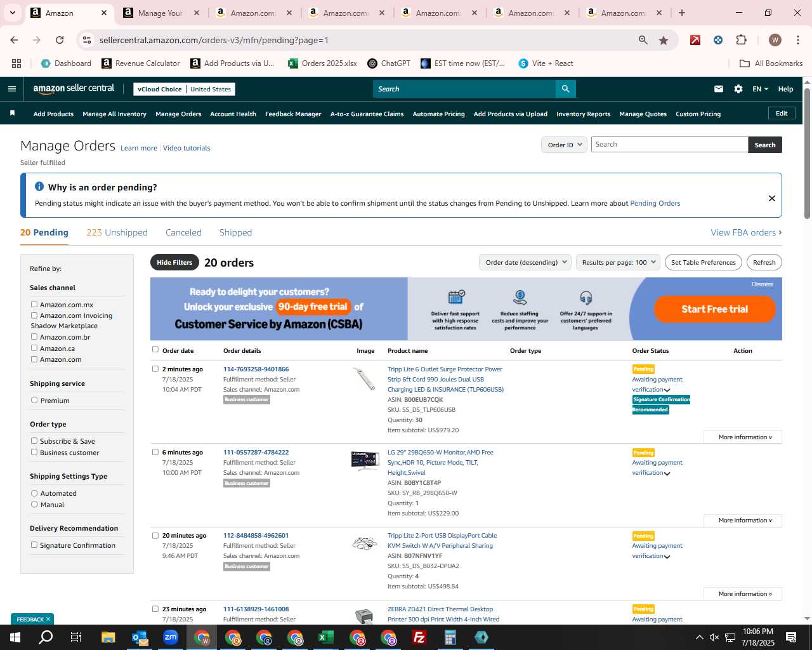Open Feedback Manager in navigation bar
Screen dimensions: 812x650
[x=293, y=114]
